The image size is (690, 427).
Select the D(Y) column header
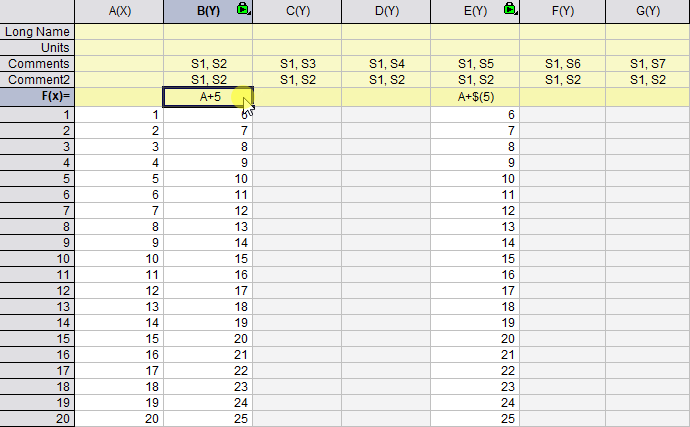[386, 11]
